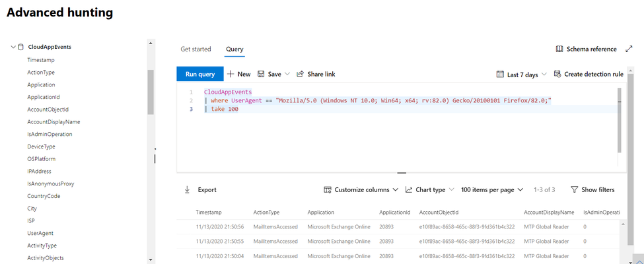Click schema panel scroll down arrow
This screenshot has height=264, width=644.
coord(151,259)
